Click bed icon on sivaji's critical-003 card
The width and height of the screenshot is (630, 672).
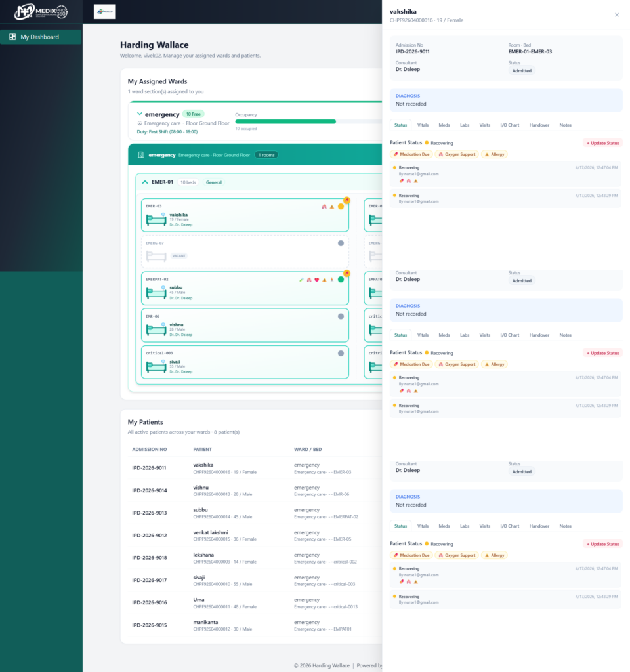[156, 366]
